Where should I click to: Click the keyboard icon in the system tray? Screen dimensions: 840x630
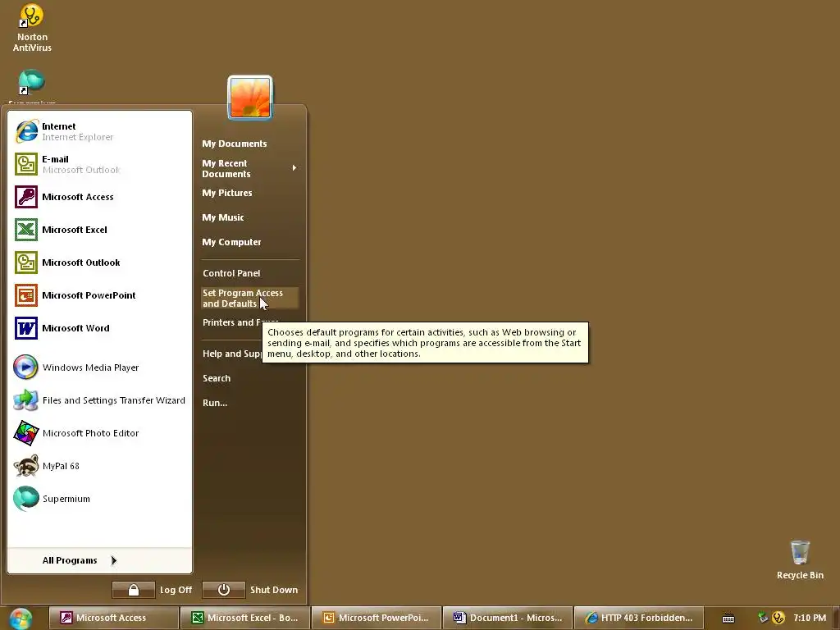tap(728, 619)
